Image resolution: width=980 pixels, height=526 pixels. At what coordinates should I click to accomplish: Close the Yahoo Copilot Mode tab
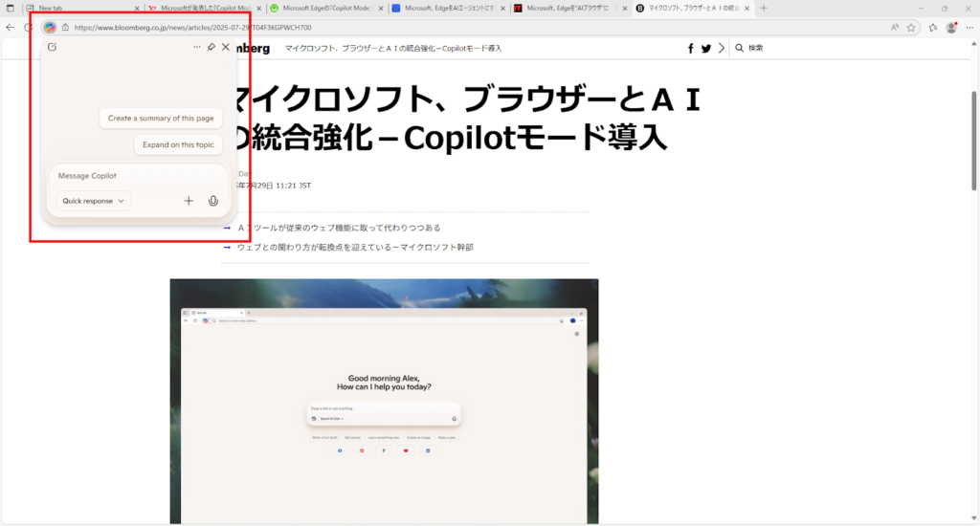tap(258, 8)
